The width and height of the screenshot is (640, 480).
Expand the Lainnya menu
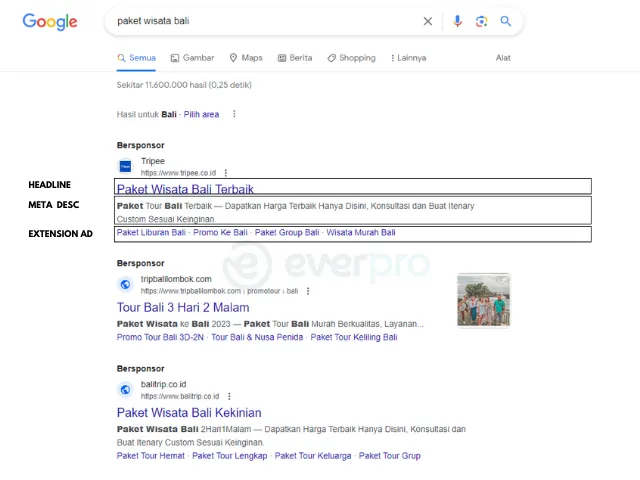click(408, 58)
